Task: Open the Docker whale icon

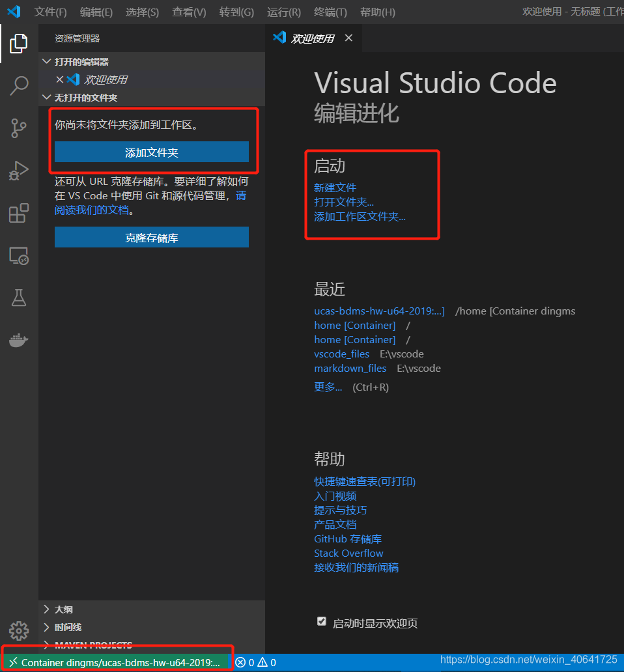Action: (x=18, y=341)
